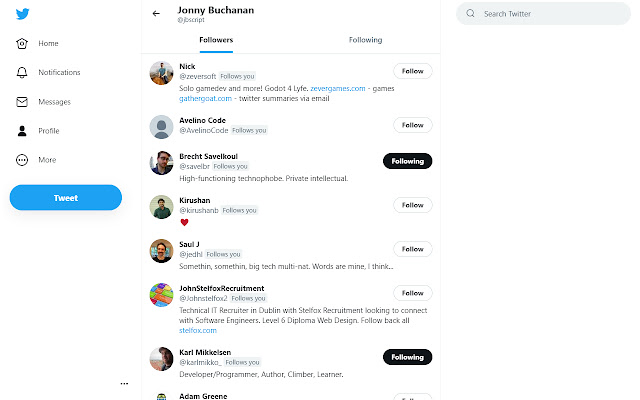This screenshot has height=400, width=640.
Task: Click into the Search Twitter field
Action: pos(545,14)
